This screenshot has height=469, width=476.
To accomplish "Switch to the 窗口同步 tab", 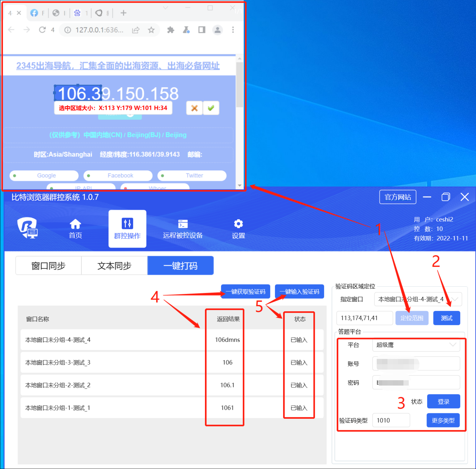I will tap(48, 266).
